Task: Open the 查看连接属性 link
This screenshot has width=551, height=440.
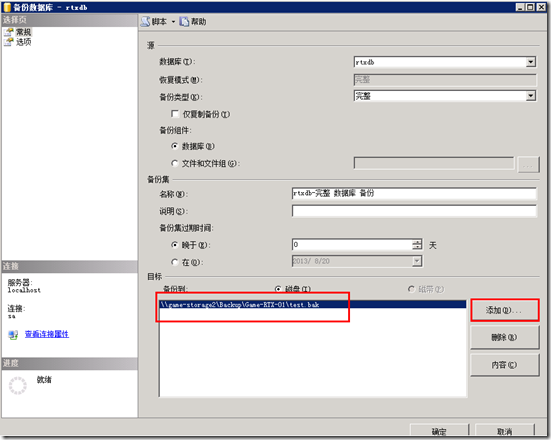Action: (x=47, y=334)
